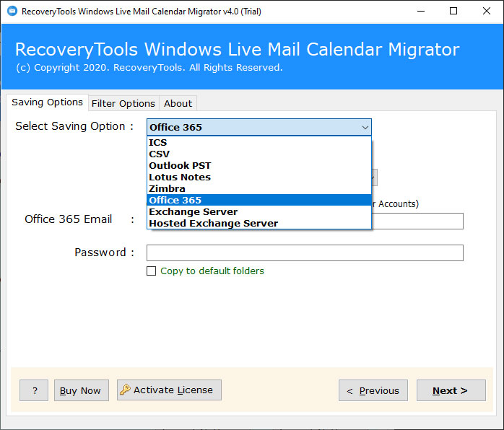Image resolution: width=504 pixels, height=430 pixels.
Task: Go back with the Previous button
Action: [x=373, y=390]
